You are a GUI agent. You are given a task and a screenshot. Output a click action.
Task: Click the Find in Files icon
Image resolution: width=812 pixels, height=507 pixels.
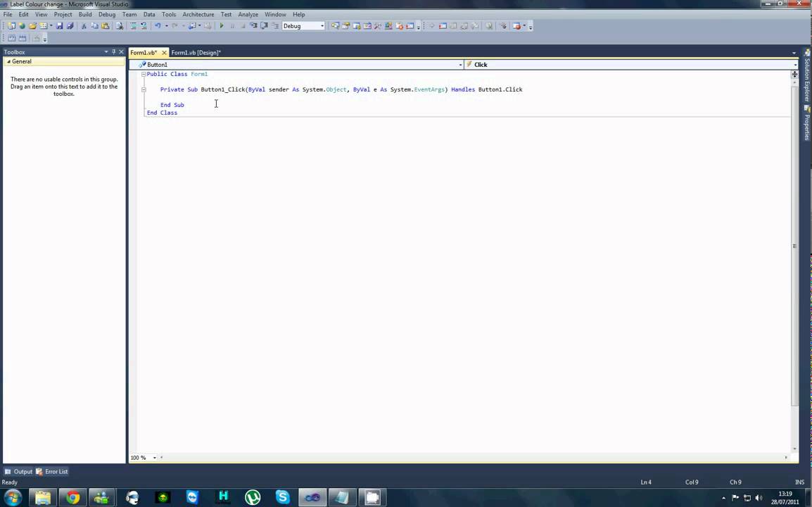tap(119, 25)
